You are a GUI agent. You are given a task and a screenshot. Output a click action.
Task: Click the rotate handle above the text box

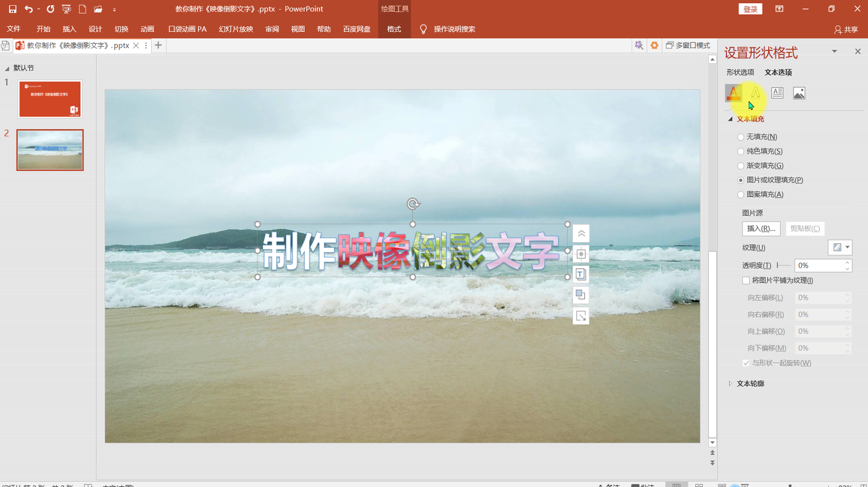(x=413, y=204)
